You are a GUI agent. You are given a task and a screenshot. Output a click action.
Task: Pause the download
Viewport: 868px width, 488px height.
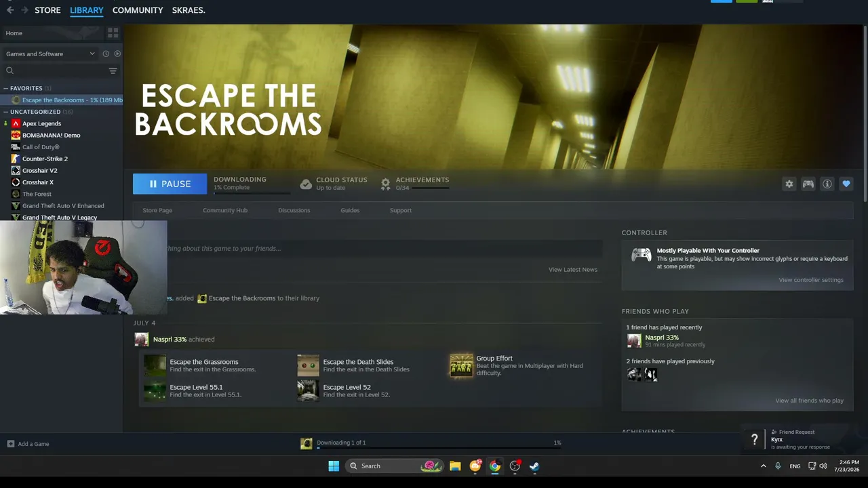[x=170, y=184]
